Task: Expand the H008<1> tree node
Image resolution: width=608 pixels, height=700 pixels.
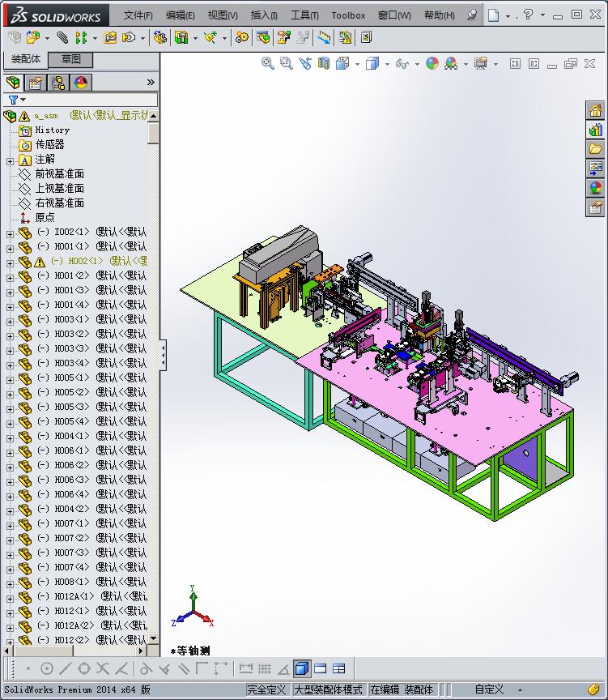Action: tap(10, 584)
